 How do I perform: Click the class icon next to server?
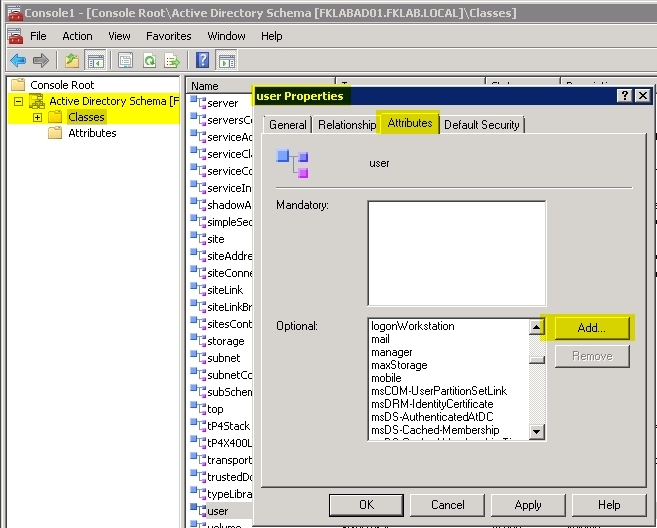tap(198, 102)
